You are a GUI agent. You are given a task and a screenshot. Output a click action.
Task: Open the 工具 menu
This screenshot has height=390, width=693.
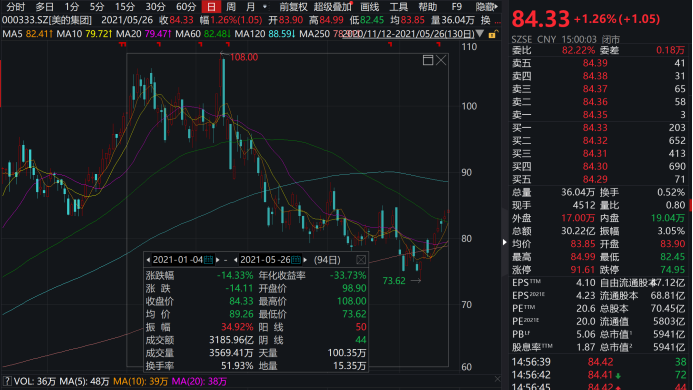click(398, 7)
